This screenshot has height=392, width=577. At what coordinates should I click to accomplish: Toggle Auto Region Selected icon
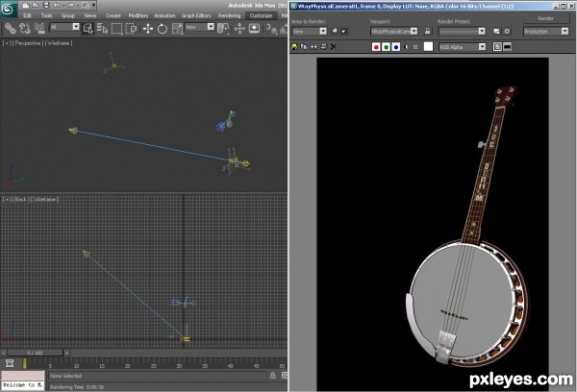point(343,31)
